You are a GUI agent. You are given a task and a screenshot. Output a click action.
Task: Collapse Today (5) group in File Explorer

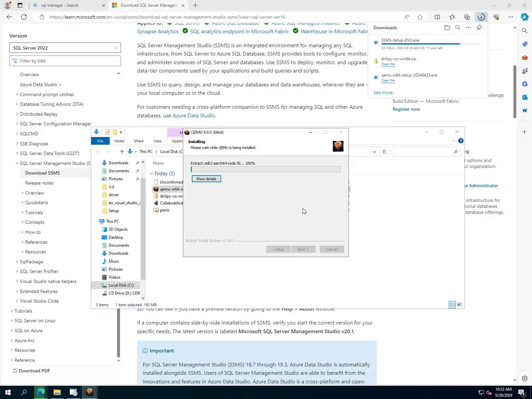151,174
